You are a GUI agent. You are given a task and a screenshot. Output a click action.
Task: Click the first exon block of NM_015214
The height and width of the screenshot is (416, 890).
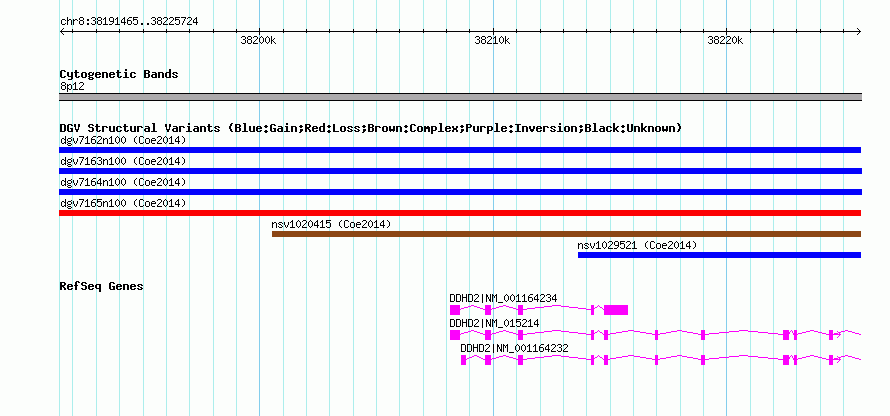coord(455,335)
